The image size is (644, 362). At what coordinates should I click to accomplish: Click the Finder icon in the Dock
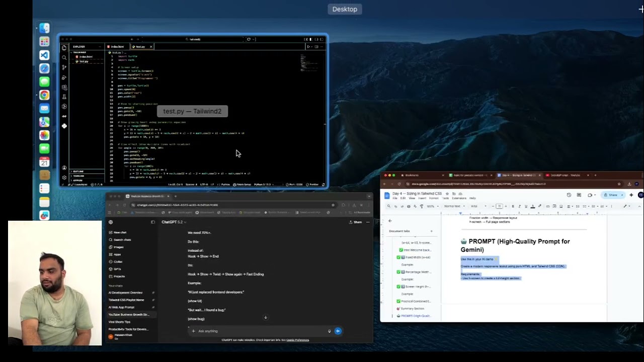pyautogui.click(x=44, y=28)
